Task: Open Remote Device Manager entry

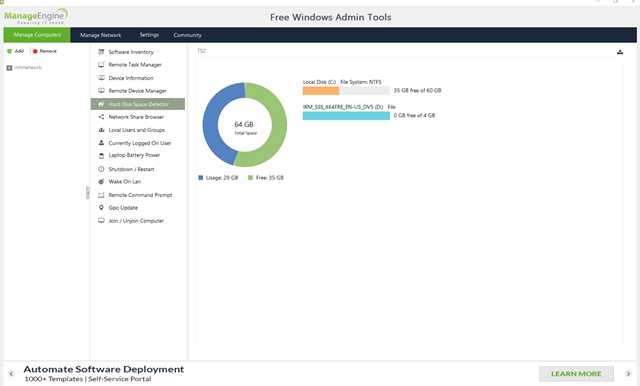Action: tap(138, 91)
